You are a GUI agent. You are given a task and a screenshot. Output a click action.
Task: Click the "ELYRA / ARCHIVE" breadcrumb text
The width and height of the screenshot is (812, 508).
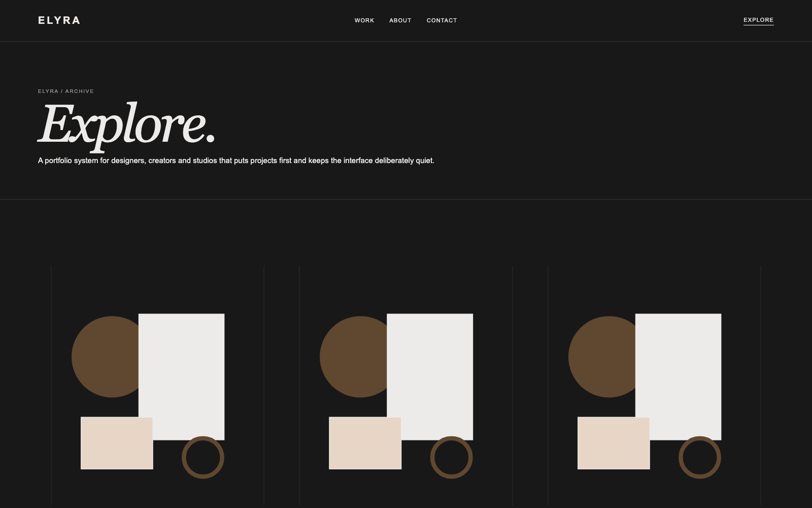pyautogui.click(x=66, y=91)
